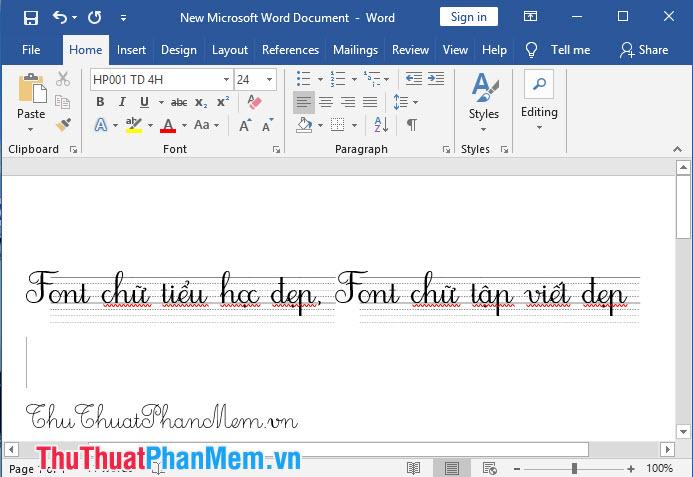Click the Clear All Formatting icon
Screen dimensions: 693x477
click(253, 102)
